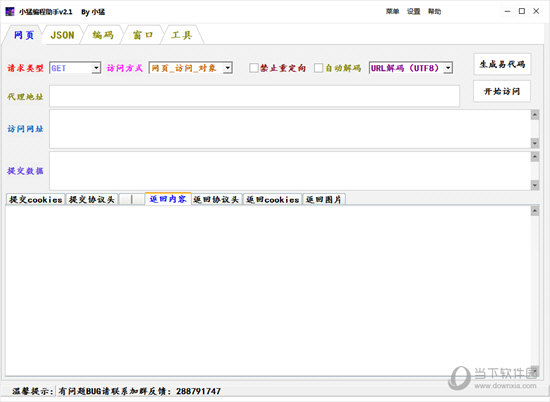Expand the 访问方式 dropdown
This screenshot has width=550, height=402.
point(228,68)
